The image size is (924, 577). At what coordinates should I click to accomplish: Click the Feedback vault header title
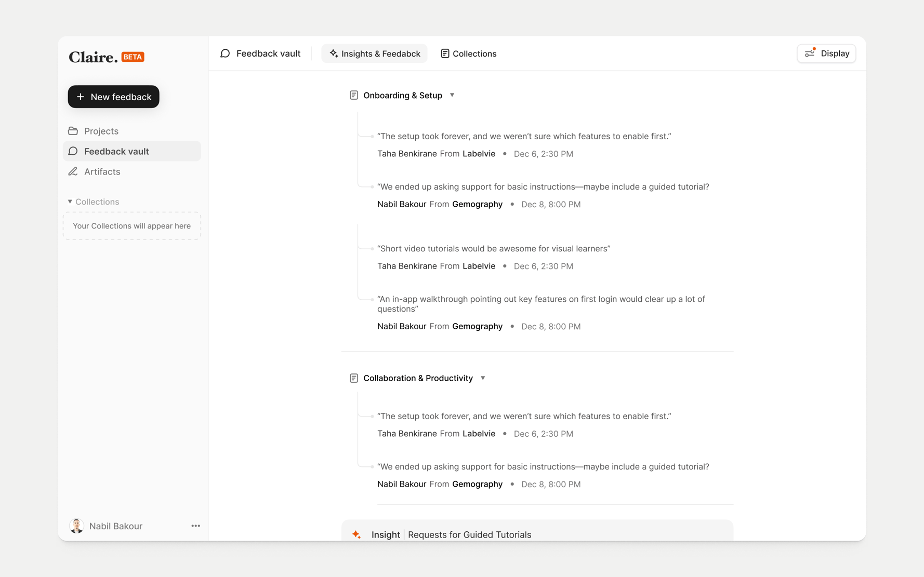(x=268, y=53)
